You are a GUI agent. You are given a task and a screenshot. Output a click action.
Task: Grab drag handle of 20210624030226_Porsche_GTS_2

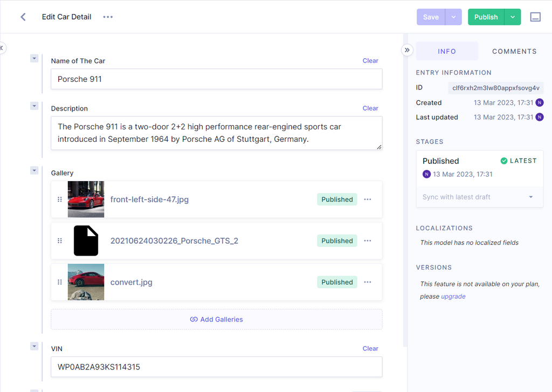click(60, 241)
